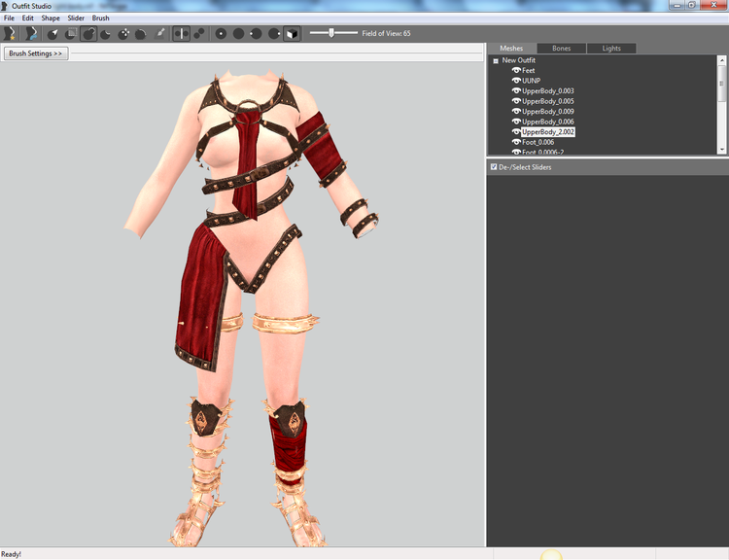Toggle visibility of UpperBody_0.009 mesh

pyautogui.click(x=516, y=111)
